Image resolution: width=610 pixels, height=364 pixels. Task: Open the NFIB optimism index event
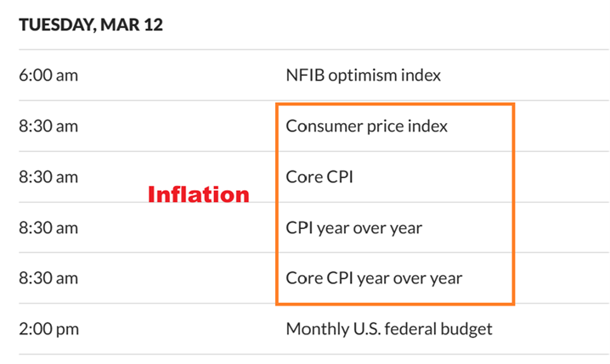[x=363, y=75]
